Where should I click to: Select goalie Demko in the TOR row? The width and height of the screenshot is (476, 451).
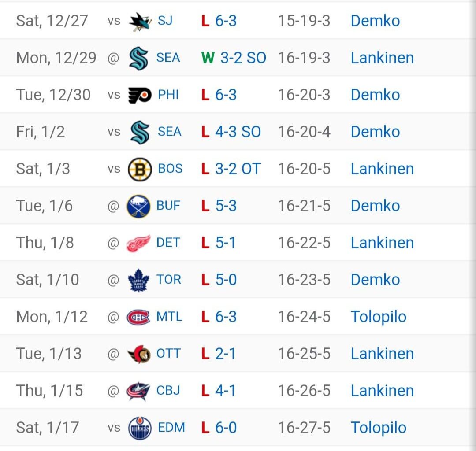[x=375, y=280]
